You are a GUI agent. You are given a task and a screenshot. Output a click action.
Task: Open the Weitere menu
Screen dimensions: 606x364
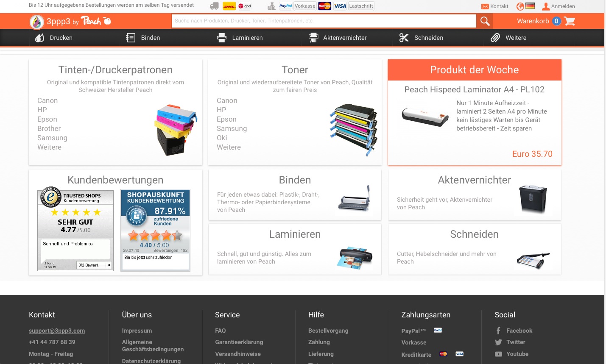(x=516, y=38)
